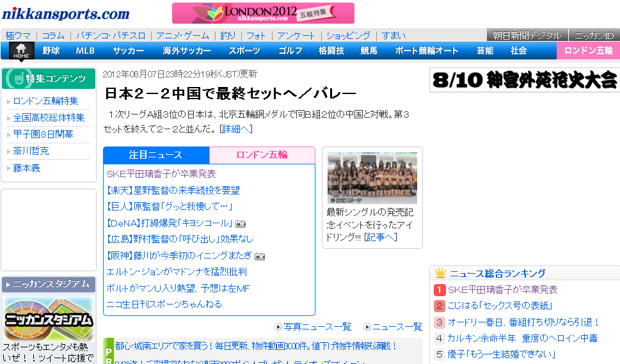Open the 極ウマ top link

click(x=18, y=36)
